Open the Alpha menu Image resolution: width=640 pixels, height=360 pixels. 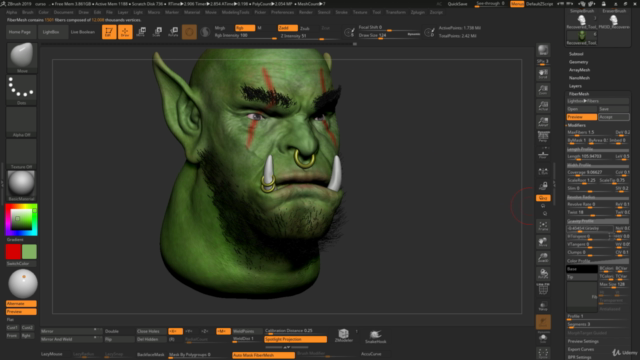11,12
